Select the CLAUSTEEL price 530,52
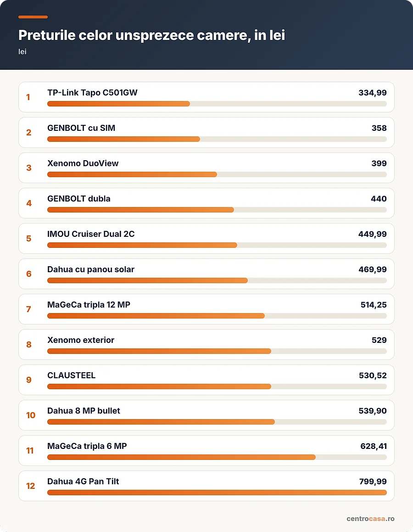The height and width of the screenshot is (532, 413). (373, 375)
